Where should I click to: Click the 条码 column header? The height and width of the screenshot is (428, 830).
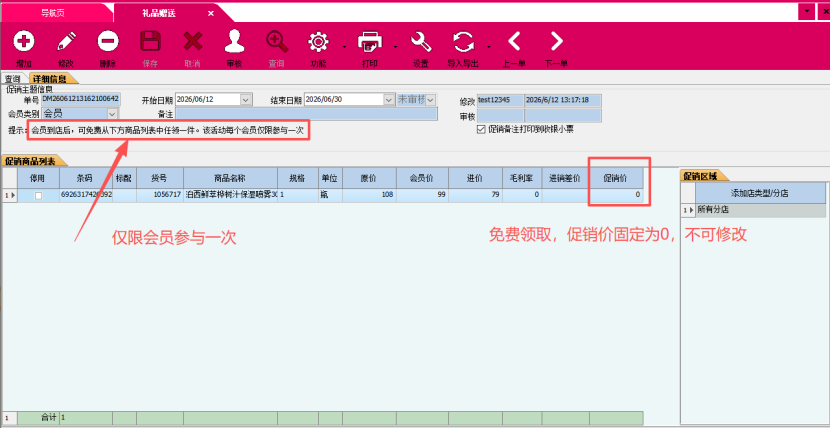(86, 178)
